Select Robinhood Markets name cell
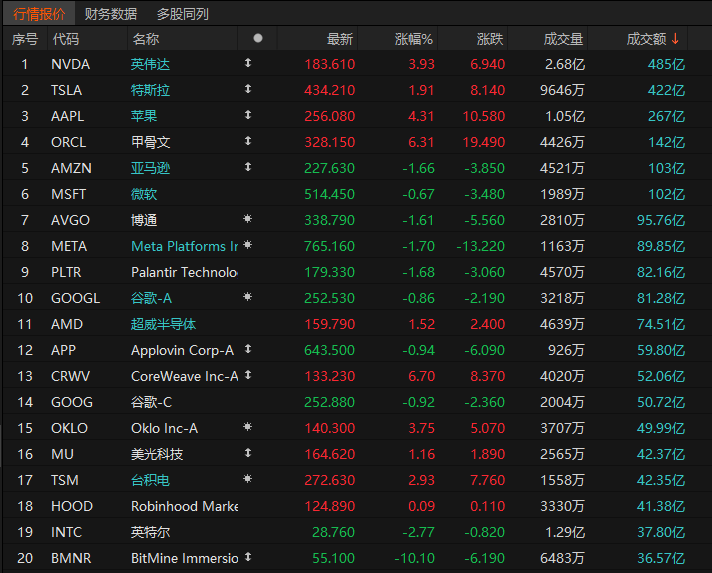 pyautogui.click(x=184, y=506)
